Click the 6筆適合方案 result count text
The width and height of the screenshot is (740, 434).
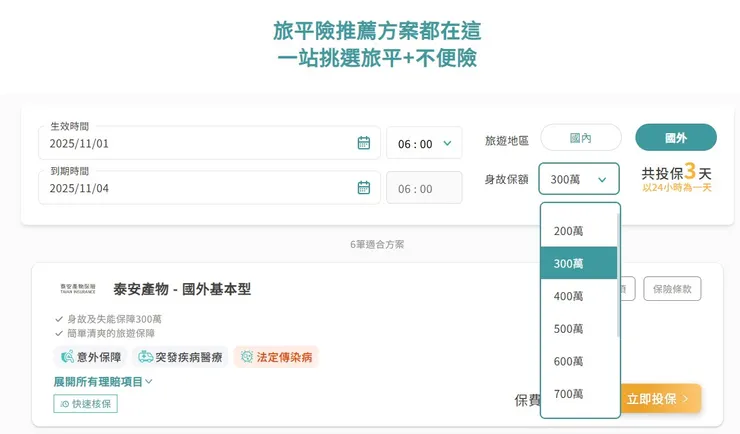coord(377,244)
